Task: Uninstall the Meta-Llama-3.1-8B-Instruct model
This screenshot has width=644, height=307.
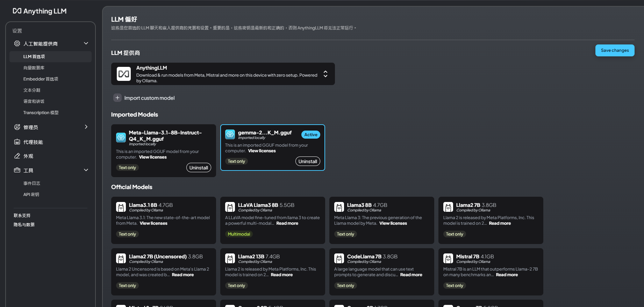Action: [199, 168]
